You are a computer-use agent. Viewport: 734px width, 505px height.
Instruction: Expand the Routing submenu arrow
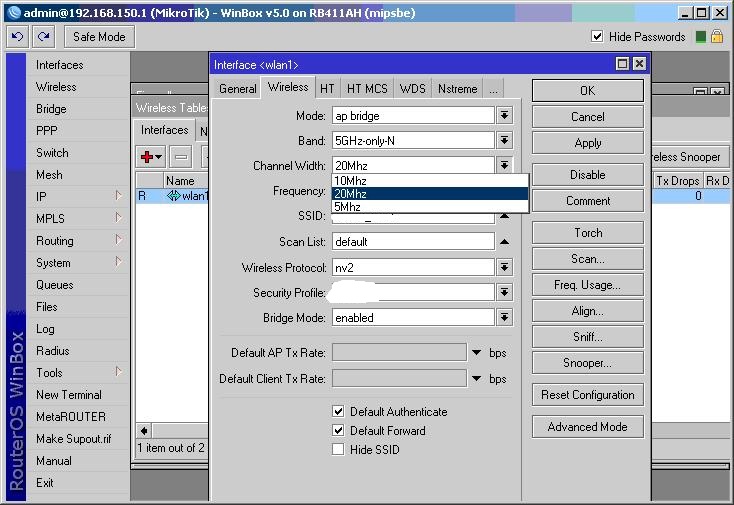[118, 240]
